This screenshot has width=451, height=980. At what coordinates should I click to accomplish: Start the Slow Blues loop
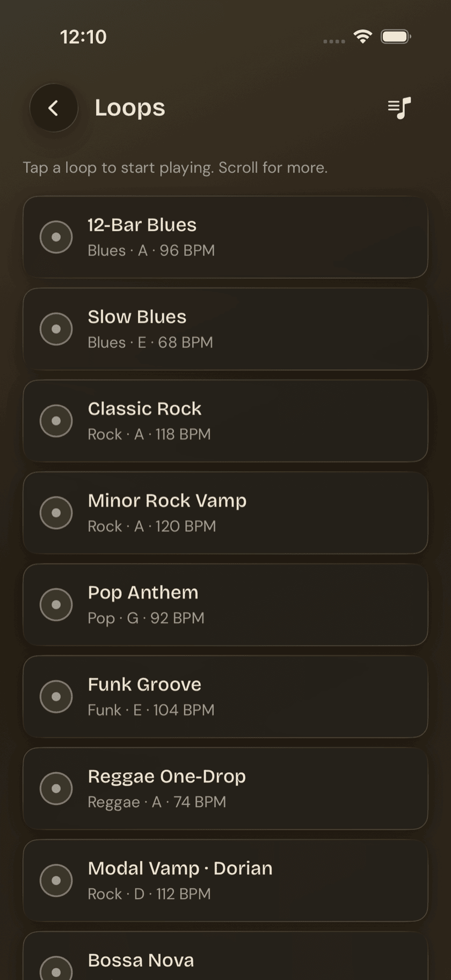(x=225, y=329)
